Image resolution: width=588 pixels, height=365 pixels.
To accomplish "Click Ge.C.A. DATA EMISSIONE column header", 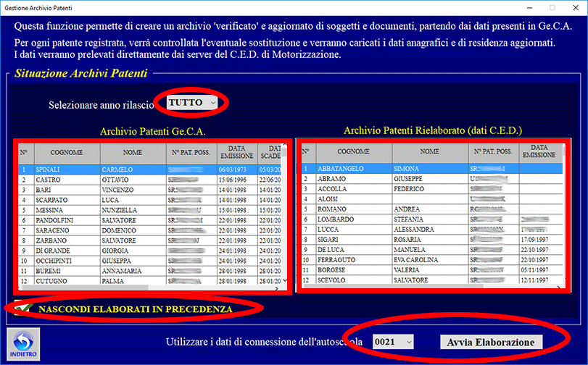I will [x=237, y=153].
